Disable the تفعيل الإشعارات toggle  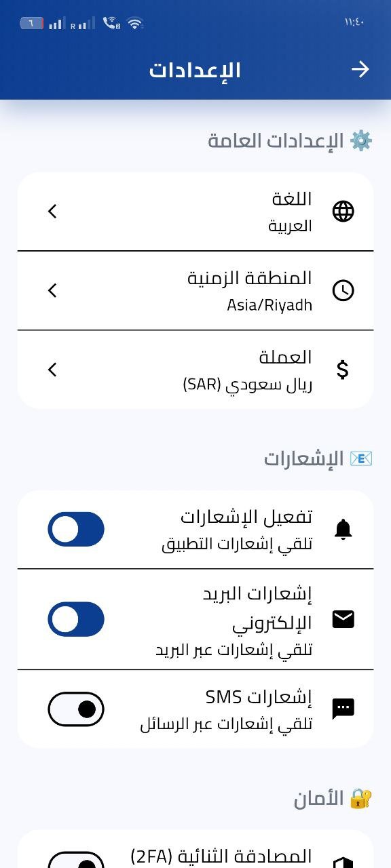coord(75,529)
